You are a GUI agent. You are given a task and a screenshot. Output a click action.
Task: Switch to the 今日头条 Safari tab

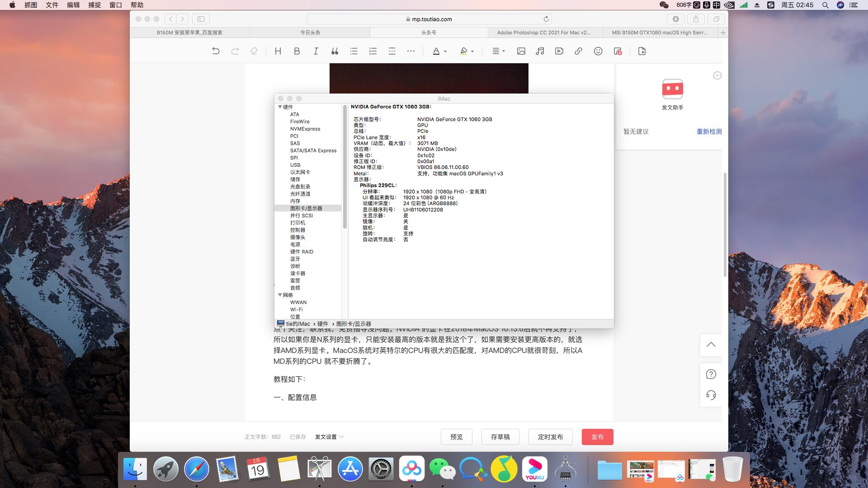click(310, 33)
